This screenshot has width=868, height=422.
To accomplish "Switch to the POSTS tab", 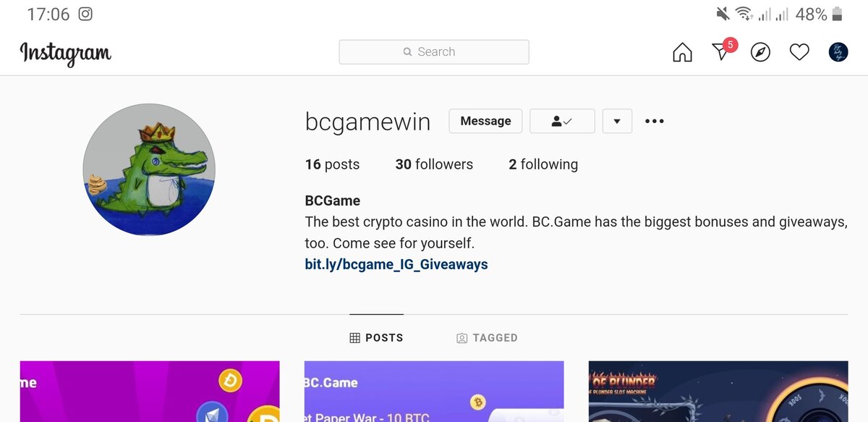I will pyautogui.click(x=376, y=337).
